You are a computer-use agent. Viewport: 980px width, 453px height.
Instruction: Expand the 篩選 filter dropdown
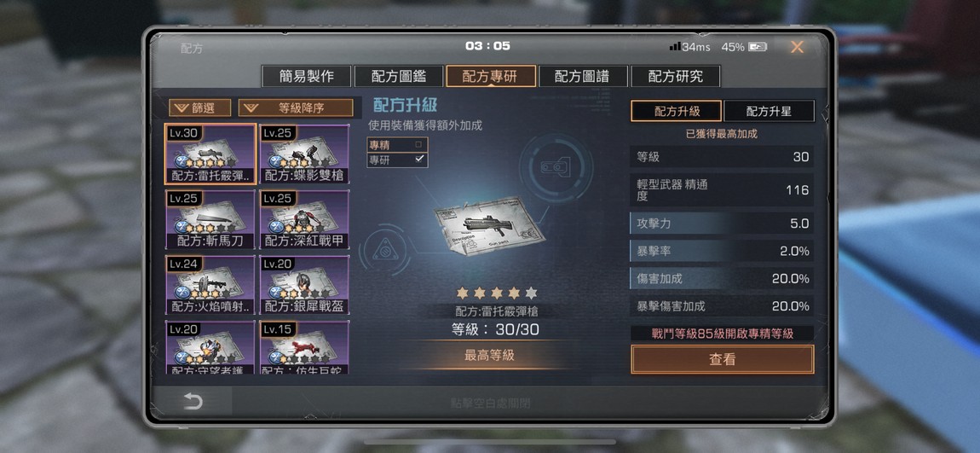pyautogui.click(x=200, y=107)
